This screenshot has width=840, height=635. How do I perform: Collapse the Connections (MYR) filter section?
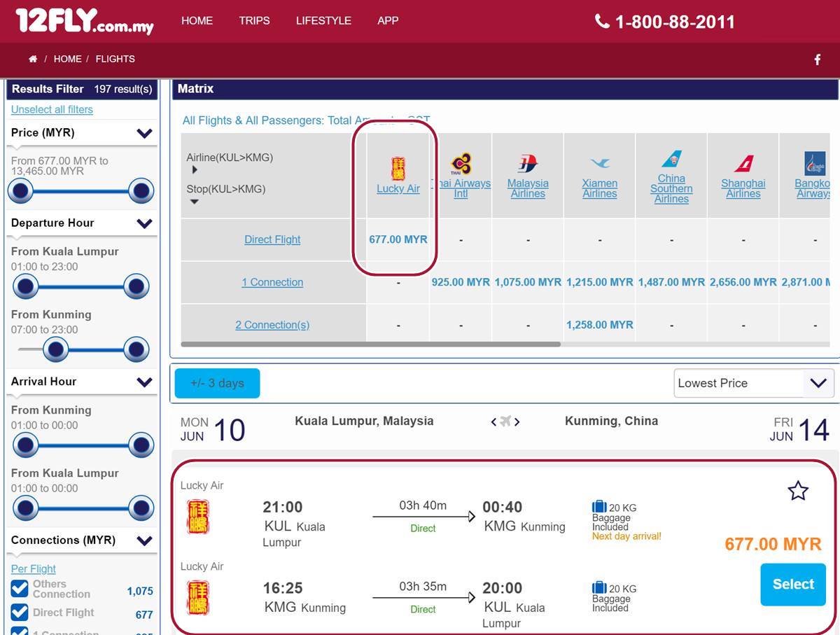(x=144, y=540)
